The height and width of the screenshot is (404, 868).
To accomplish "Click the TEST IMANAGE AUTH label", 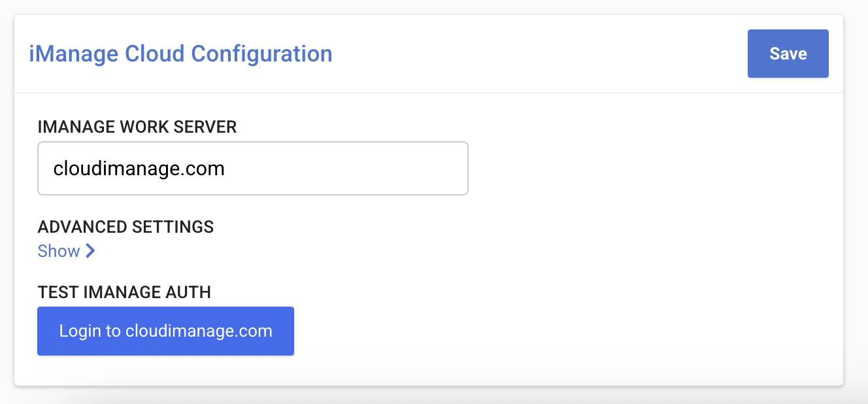I will point(124,292).
